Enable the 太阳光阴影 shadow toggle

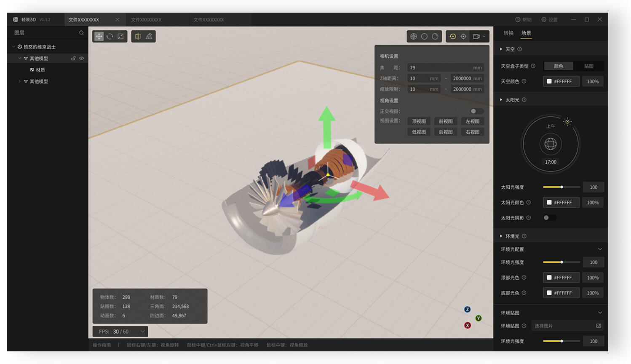click(x=549, y=218)
